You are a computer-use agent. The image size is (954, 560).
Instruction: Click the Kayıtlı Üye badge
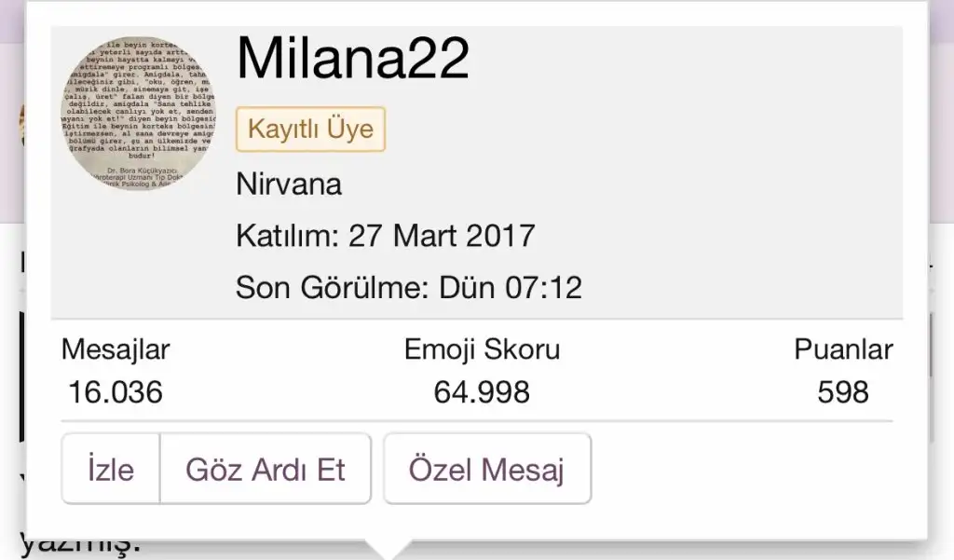click(310, 129)
